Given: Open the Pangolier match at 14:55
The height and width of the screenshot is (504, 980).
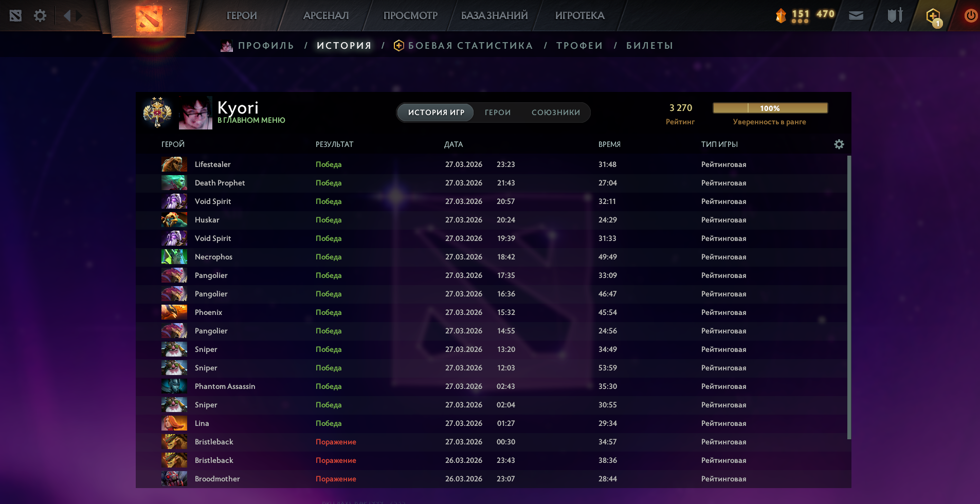Looking at the screenshot, I should (x=491, y=331).
